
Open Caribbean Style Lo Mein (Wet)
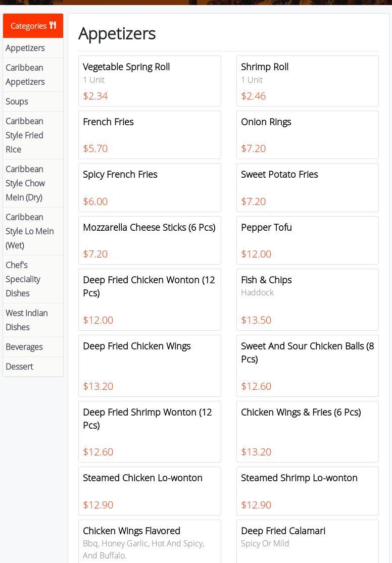(29, 231)
